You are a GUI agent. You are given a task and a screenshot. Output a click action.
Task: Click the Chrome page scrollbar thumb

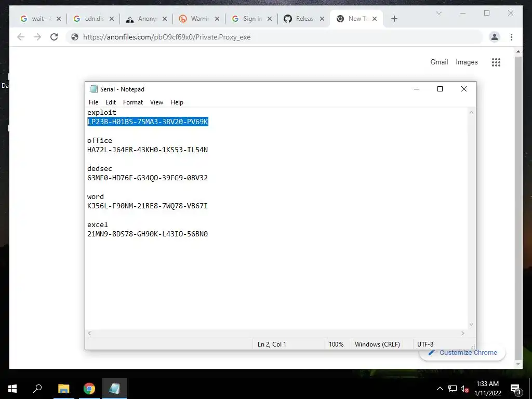[518, 208]
